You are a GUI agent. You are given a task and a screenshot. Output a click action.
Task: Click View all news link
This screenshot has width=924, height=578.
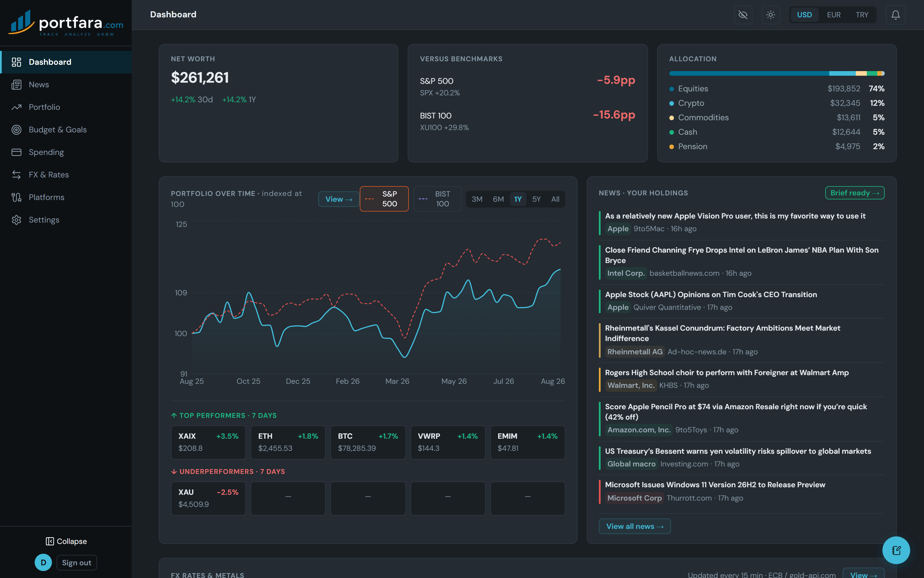[635, 526]
